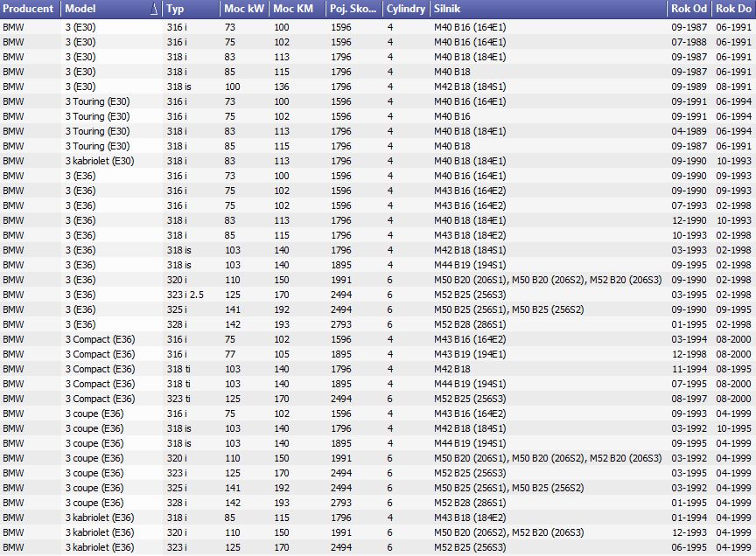Click the 10-1995 Rok Do cell
Viewport: 756px width, 556px height.
coord(733,428)
